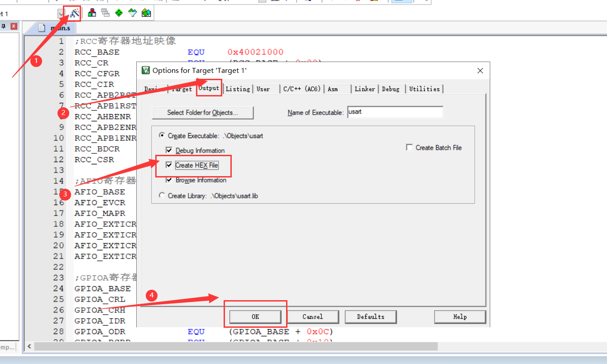Click RCC_APB2ENR on line 9

(105, 128)
